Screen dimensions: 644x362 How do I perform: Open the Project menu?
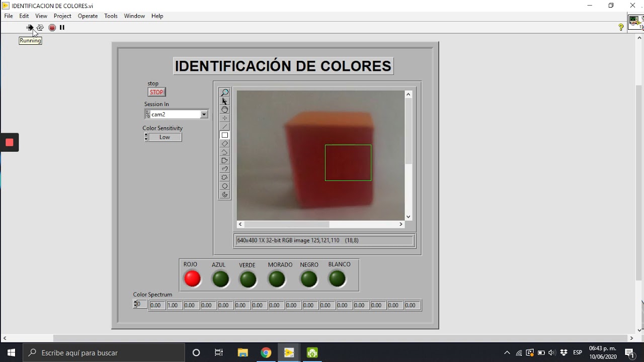pyautogui.click(x=62, y=16)
